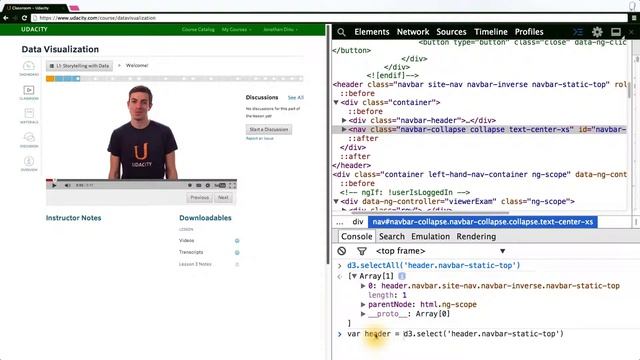Select the Emulation drawer tab
Viewport: 640px width, 360px height.
click(430, 236)
